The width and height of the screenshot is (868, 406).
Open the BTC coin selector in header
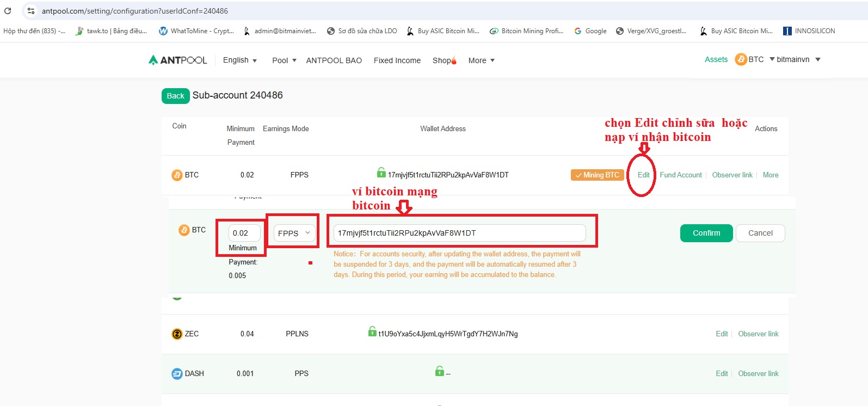(755, 59)
